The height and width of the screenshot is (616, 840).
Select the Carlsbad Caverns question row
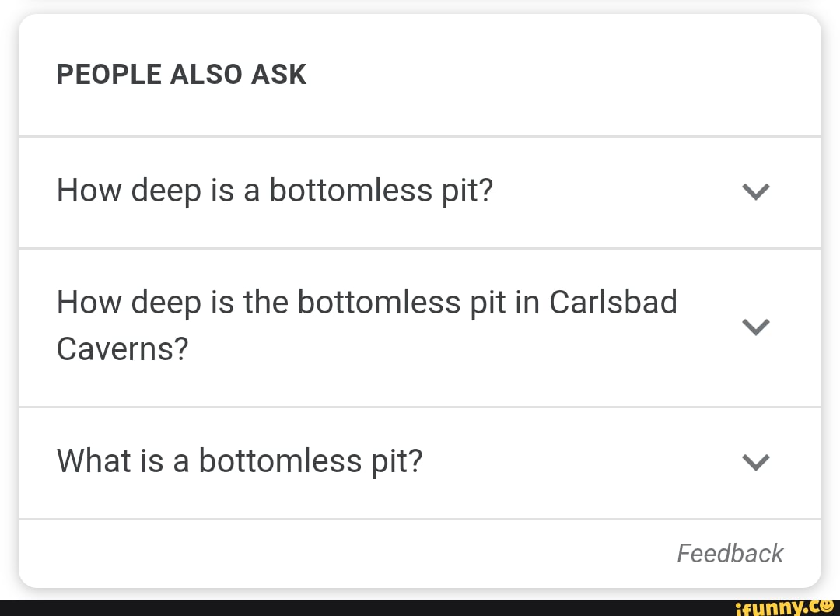[x=366, y=326]
